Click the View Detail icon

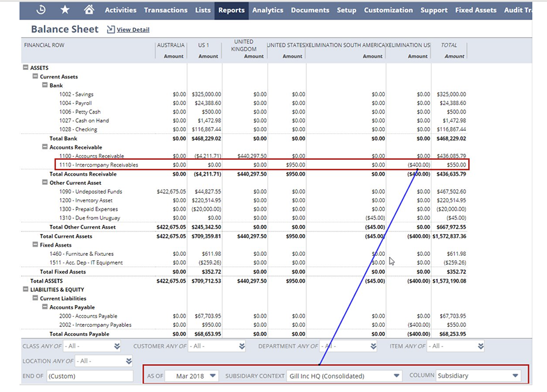pyautogui.click(x=111, y=30)
